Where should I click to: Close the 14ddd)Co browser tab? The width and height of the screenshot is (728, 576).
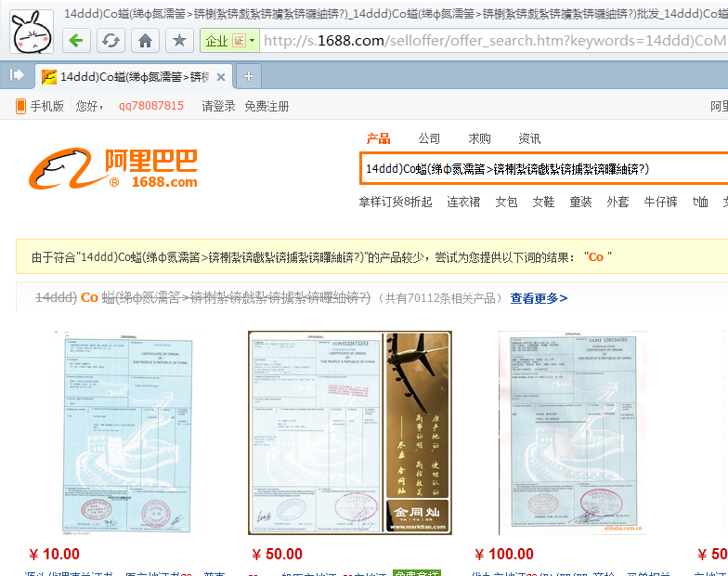pyautogui.click(x=221, y=77)
